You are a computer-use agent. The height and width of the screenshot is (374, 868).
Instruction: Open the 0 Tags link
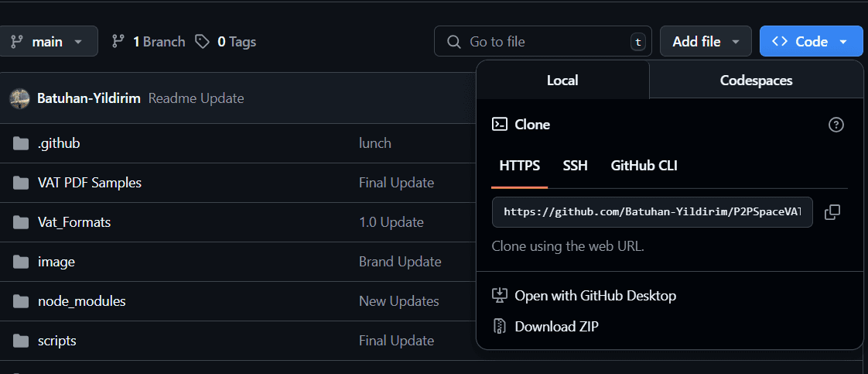226,42
